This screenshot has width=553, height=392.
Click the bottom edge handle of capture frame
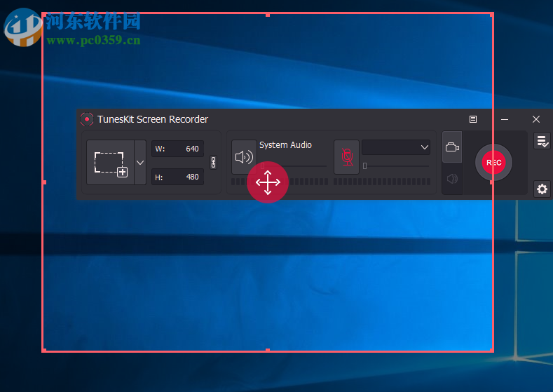tap(268, 350)
